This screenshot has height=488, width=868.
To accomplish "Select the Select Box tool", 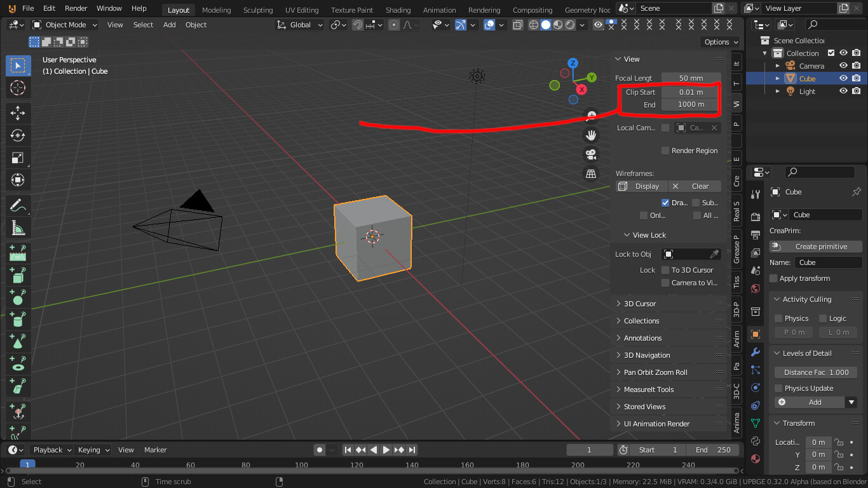I will tap(18, 66).
